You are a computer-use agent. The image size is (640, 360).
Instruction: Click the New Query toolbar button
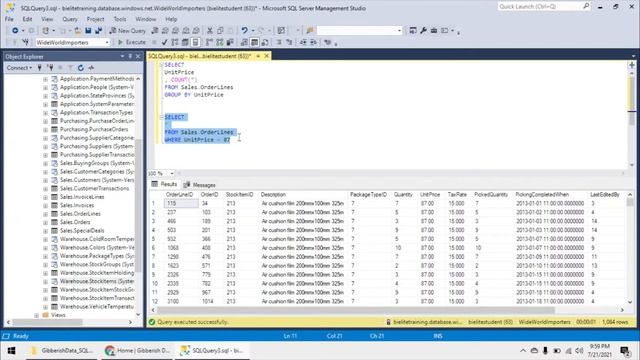pos(127,31)
